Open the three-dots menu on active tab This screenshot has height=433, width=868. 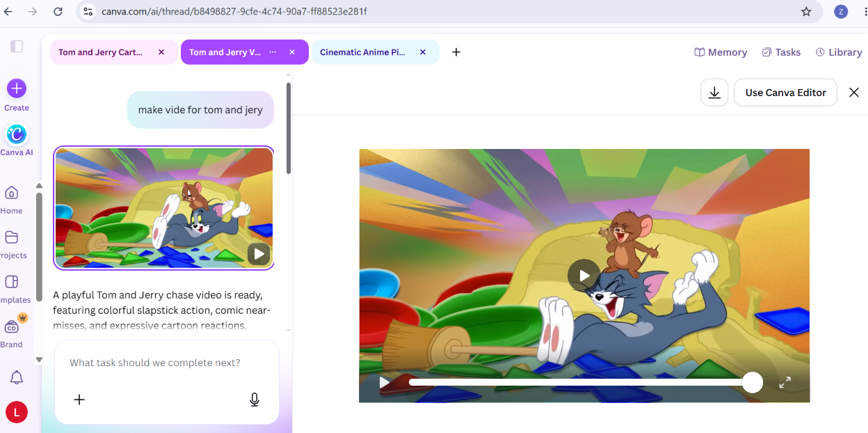pyautogui.click(x=273, y=52)
